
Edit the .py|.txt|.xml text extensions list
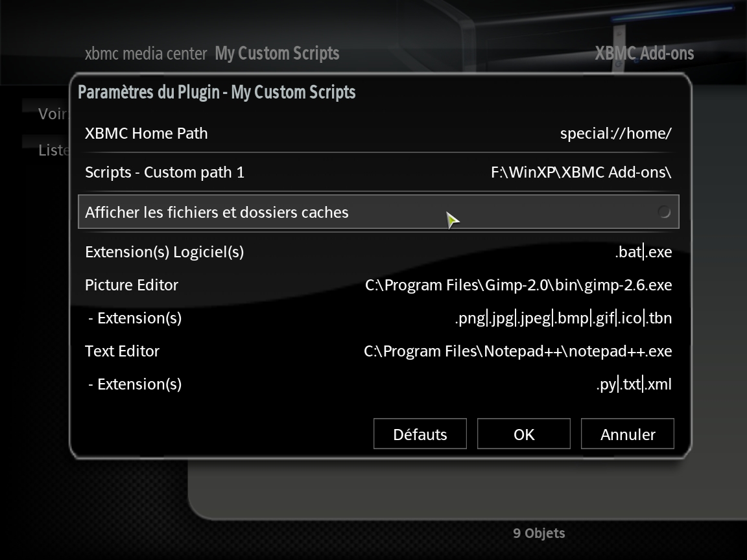[x=378, y=384]
